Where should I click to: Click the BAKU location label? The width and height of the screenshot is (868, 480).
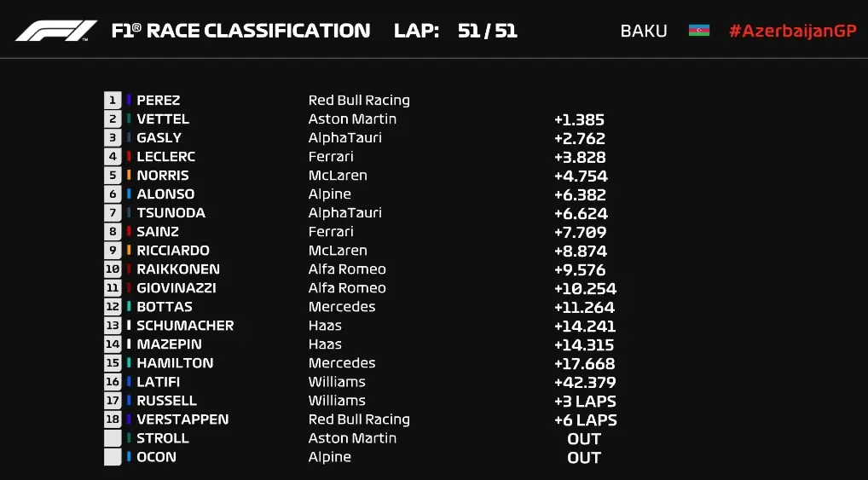[x=644, y=31]
